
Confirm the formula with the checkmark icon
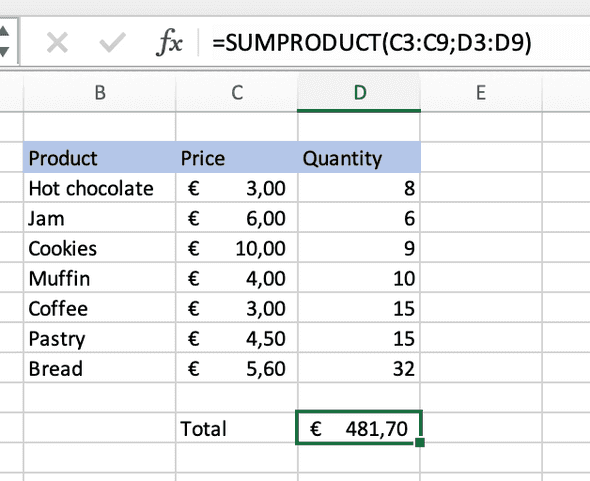point(112,43)
